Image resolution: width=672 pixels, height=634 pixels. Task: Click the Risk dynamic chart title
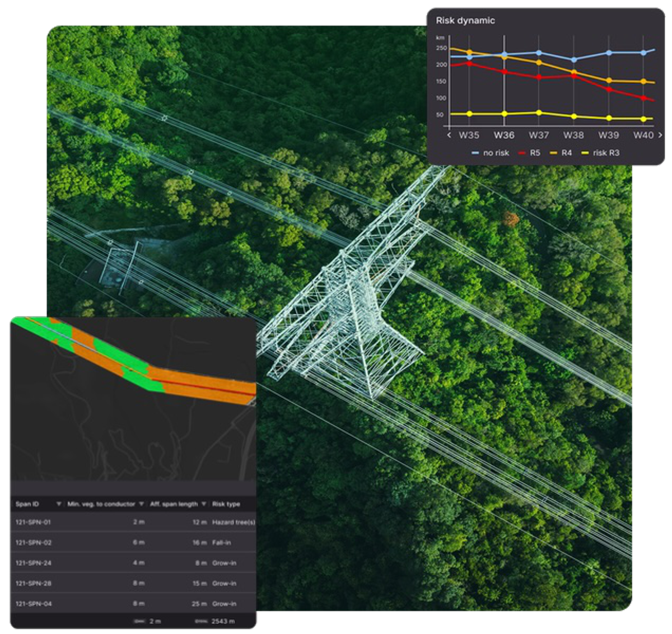tap(465, 21)
